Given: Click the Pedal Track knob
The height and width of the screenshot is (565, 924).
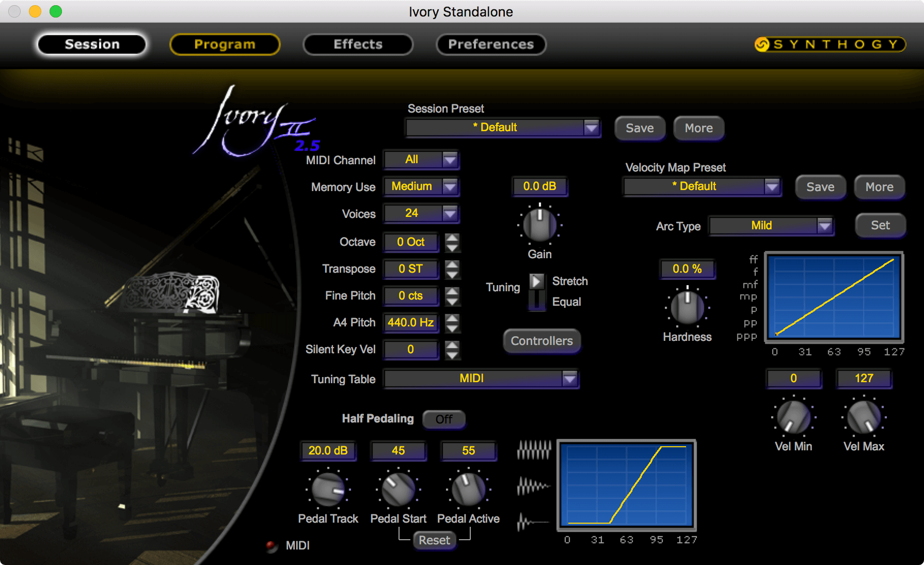Looking at the screenshot, I should coord(328,490).
